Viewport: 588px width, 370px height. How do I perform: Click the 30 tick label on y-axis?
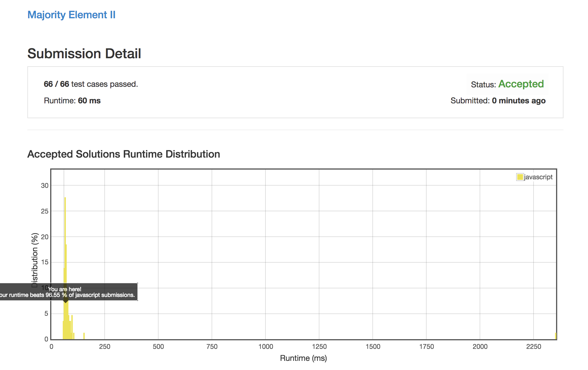45,186
